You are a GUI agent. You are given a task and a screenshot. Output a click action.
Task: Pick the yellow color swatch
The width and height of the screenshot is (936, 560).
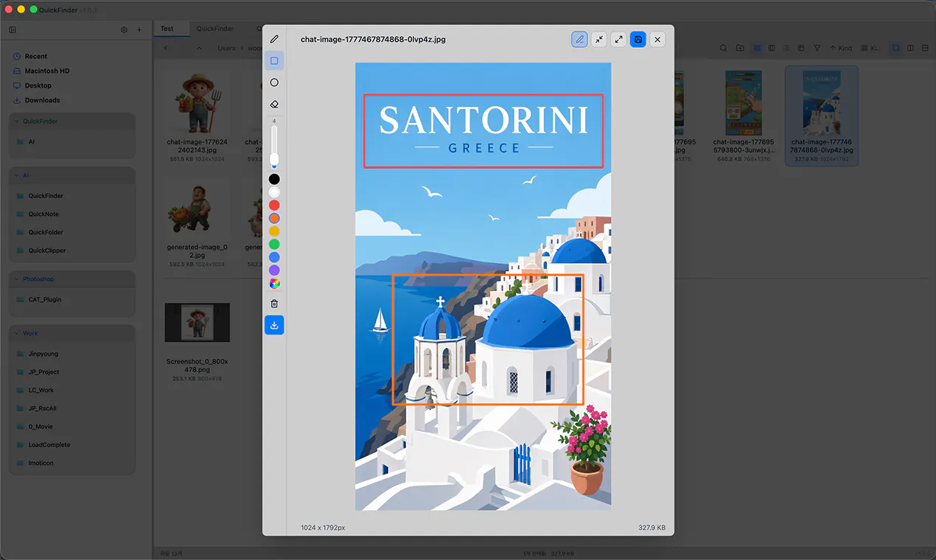pyautogui.click(x=274, y=231)
